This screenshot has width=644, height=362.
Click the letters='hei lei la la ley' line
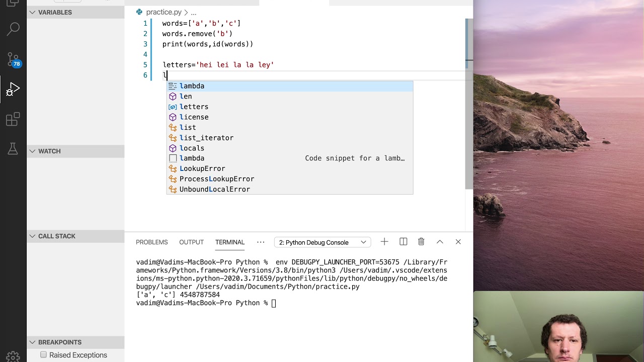[218, 65]
